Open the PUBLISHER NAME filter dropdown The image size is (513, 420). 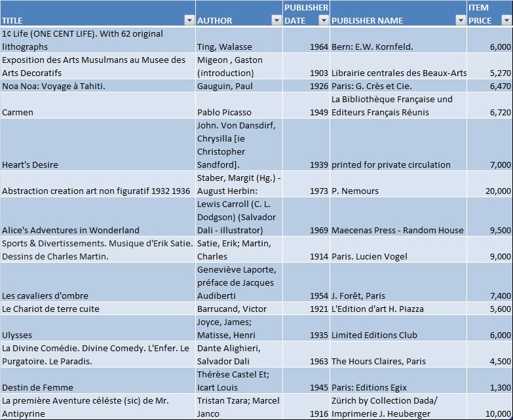[461, 20]
